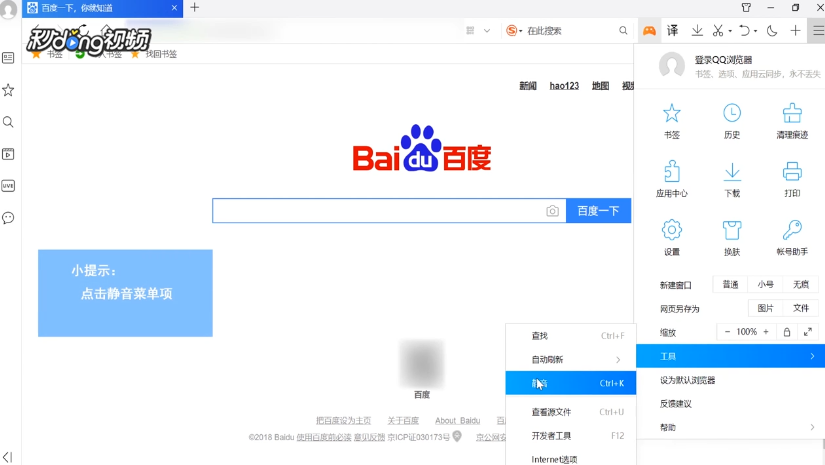Click the sidebar chat bubble icon

(x=8, y=218)
